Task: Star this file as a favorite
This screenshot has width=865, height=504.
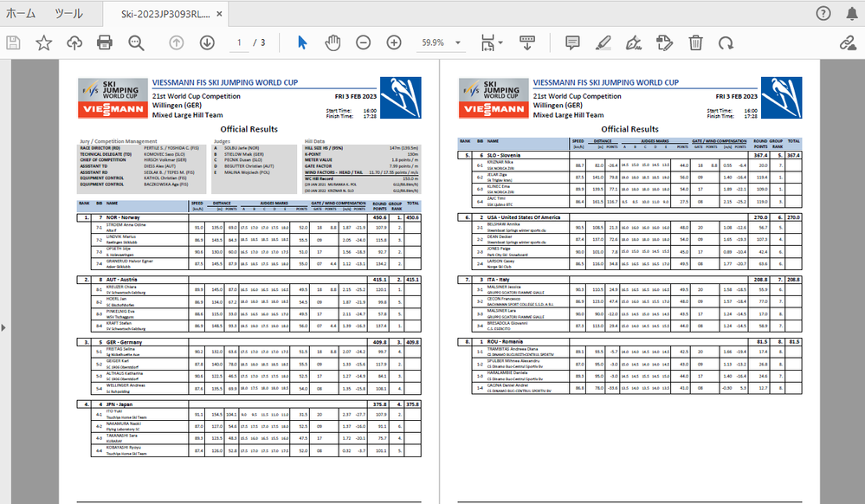Action: [x=43, y=42]
